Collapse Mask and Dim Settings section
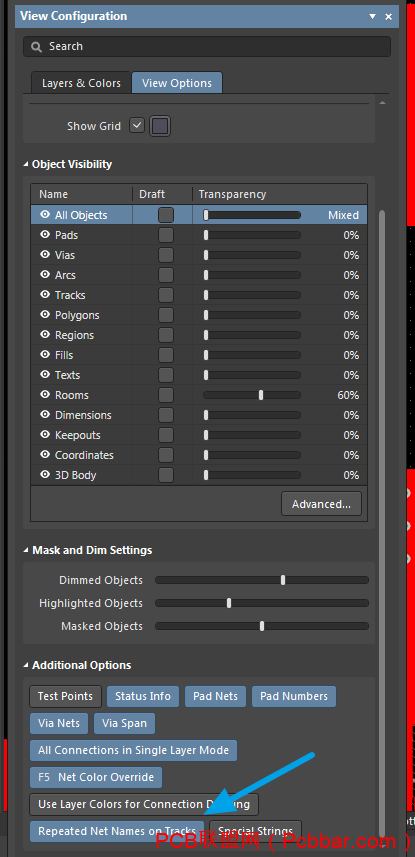This screenshot has height=857, width=415. pyautogui.click(x=26, y=550)
